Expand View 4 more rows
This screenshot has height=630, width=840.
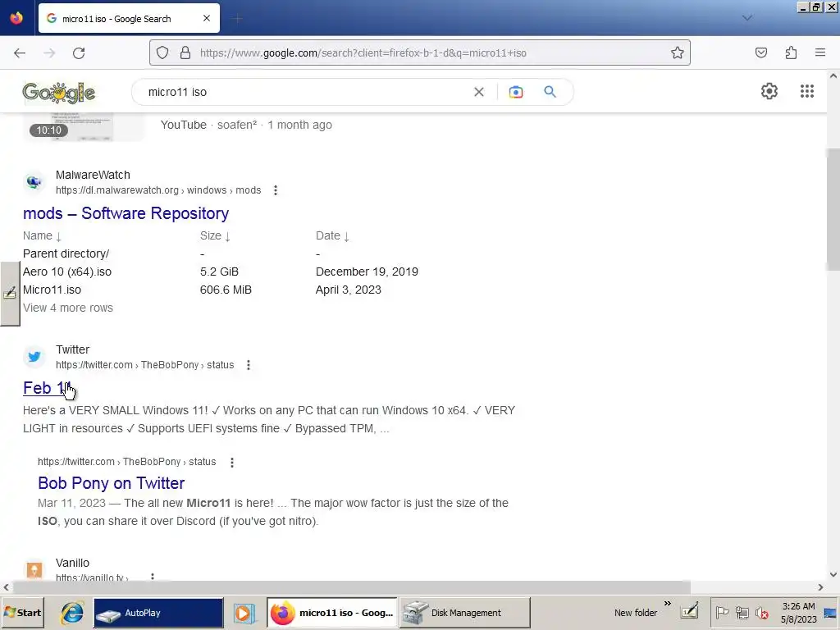point(68,308)
